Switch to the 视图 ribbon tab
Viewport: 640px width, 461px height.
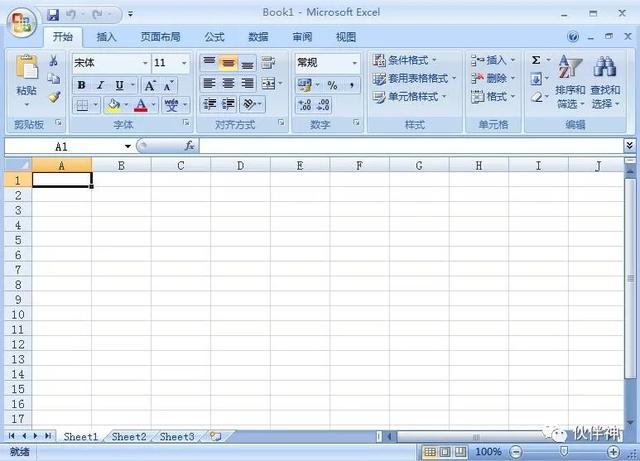coord(346,37)
